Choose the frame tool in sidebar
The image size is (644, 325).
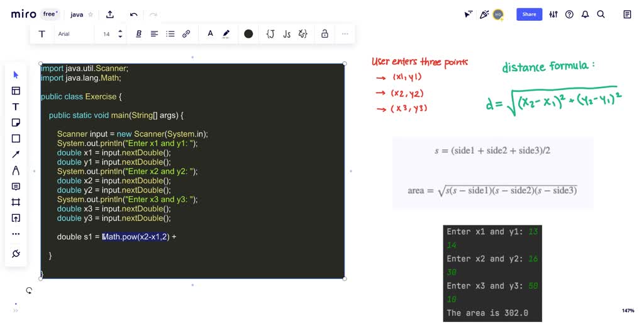point(16,202)
